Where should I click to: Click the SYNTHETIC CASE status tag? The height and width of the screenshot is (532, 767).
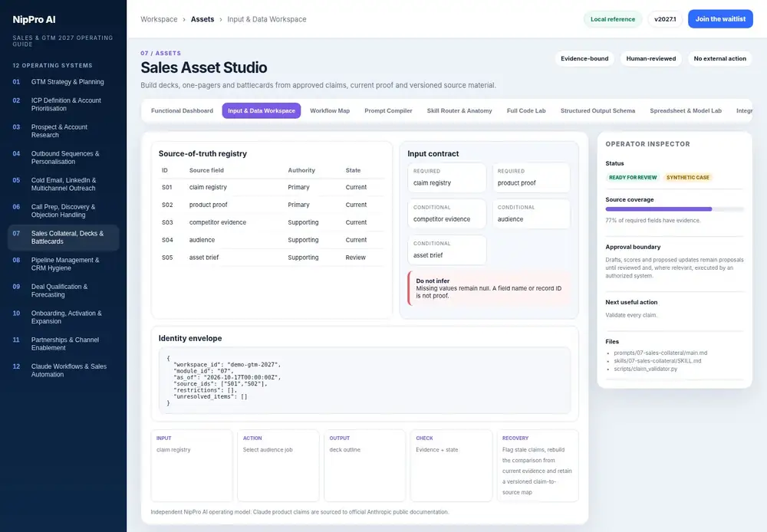(687, 178)
